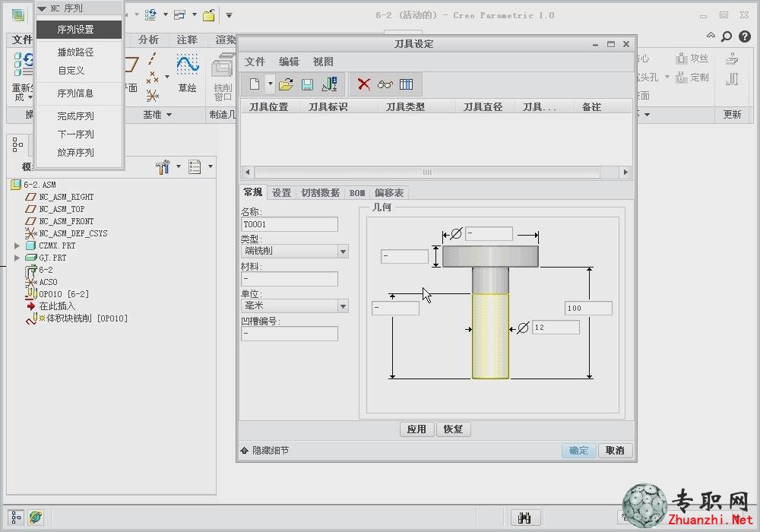Select 序列设置 menu entry

[79, 30]
